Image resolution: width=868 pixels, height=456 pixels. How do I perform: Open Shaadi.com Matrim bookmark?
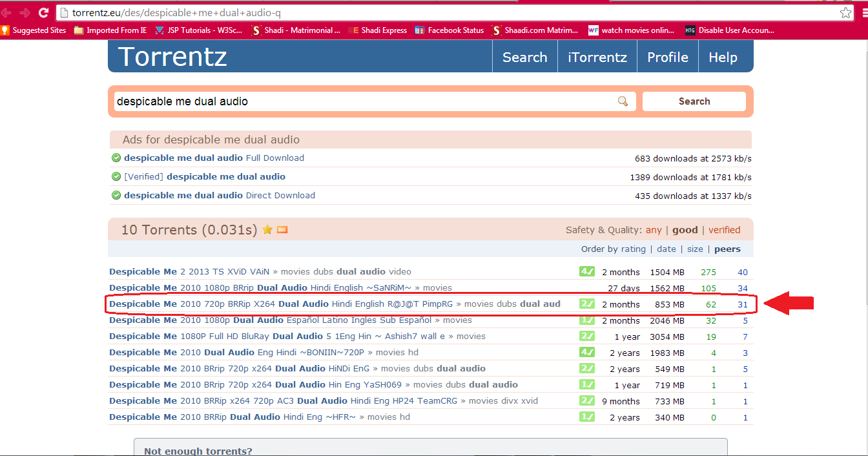click(x=535, y=30)
